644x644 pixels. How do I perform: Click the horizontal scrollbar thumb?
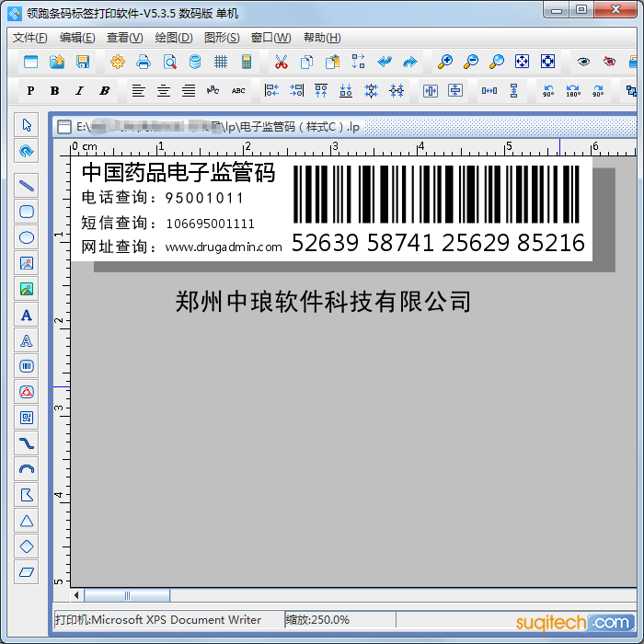[x=127, y=595]
